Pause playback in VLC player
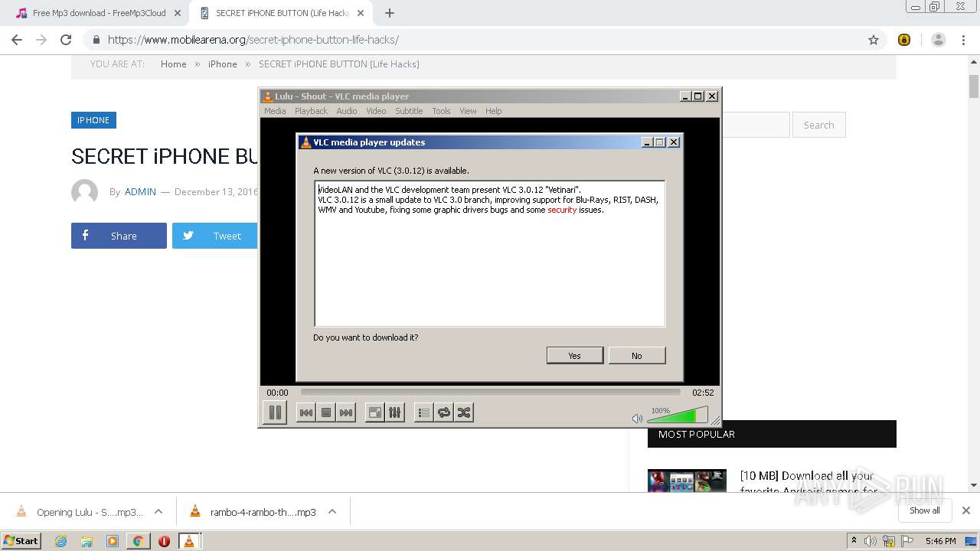This screenshot has width=980, height=551. tap(274, 412)
